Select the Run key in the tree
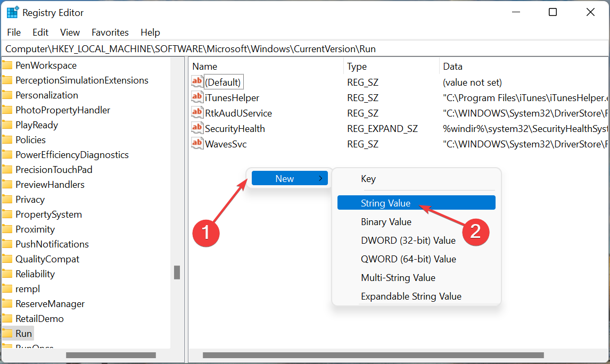Viewport: 610px width, 364px height. (24, 334)
